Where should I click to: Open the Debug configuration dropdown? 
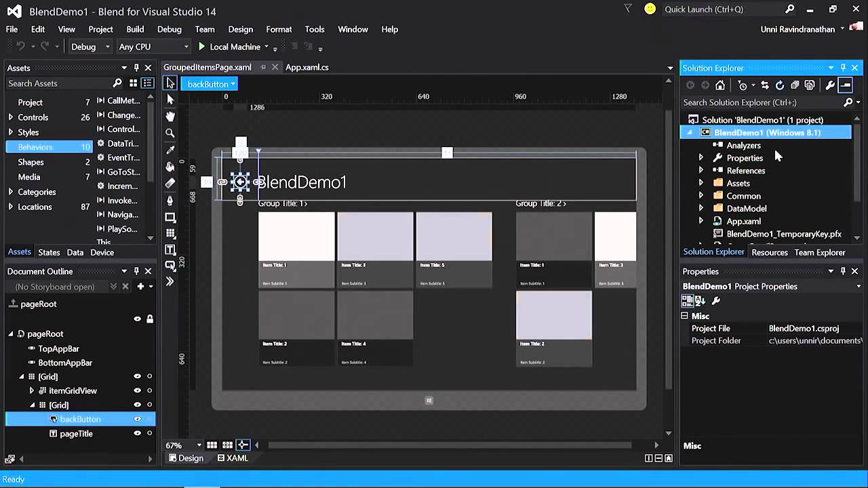[90, 47]
